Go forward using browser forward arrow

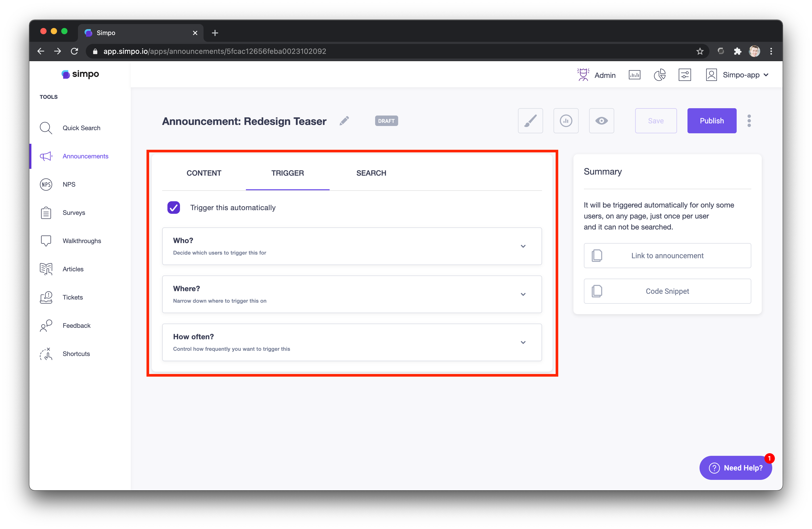[58, 51]
